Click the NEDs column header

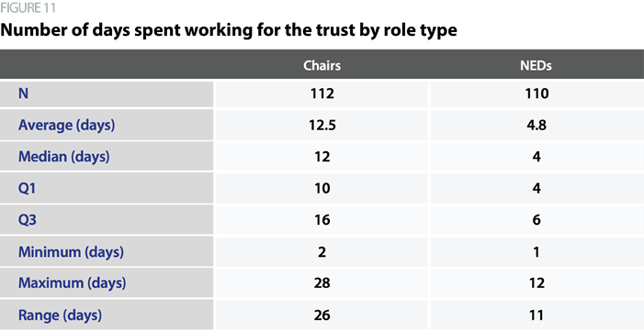point(536,66)
